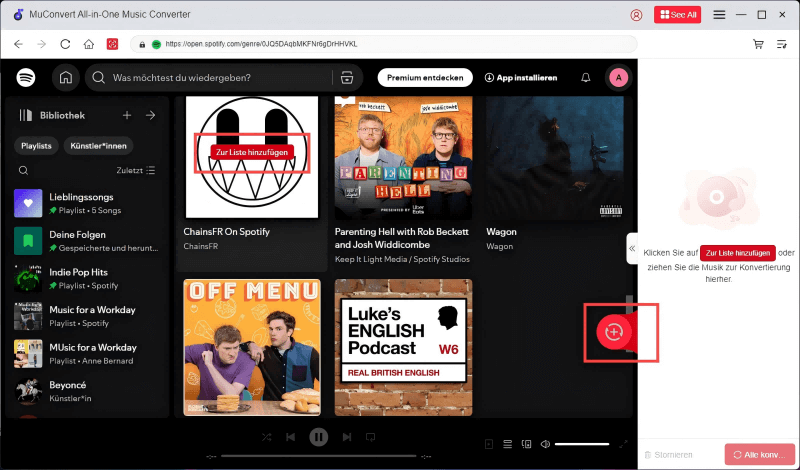The width and height of the screenshot is (800, 470).
Task: Open the Zuletzt sort dropdown
Action: point(135,171)
